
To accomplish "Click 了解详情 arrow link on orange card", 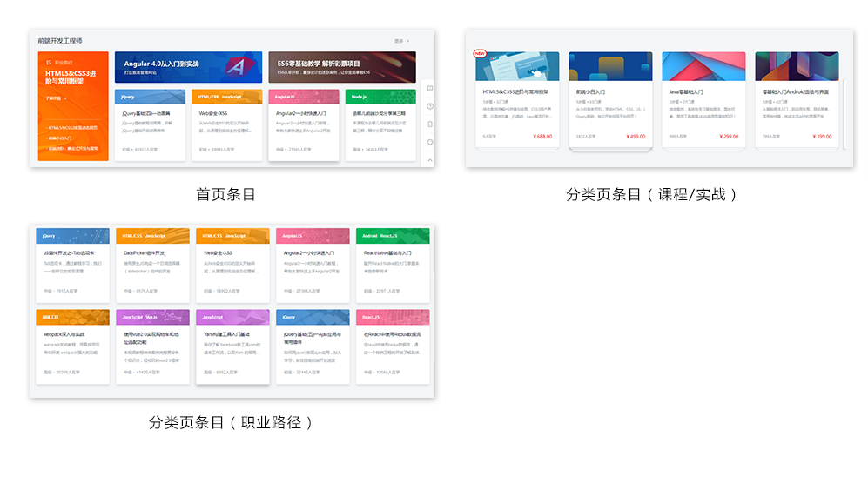I will tap(56, 98).
